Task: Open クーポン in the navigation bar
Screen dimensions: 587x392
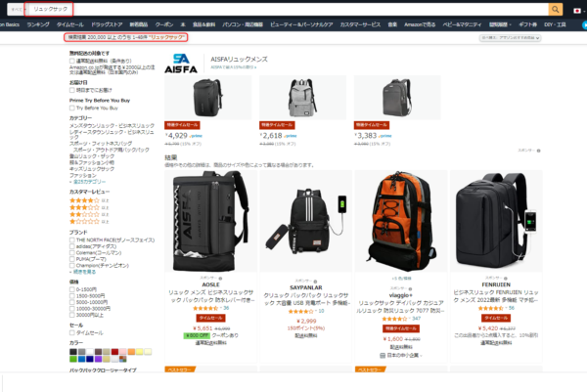Action: [164, 24]
